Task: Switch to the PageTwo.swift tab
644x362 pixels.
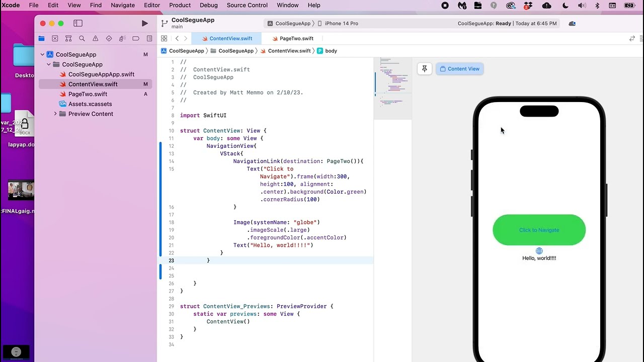Action: [x=292, y=38]
